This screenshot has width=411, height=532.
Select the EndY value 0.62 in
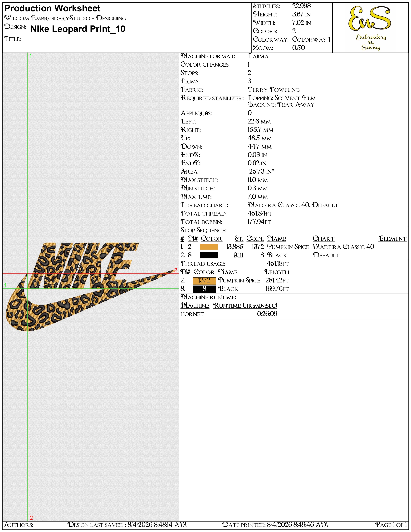257,163
